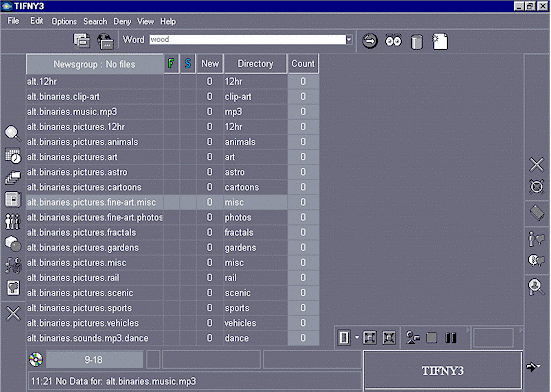Viewport: 551px width, 392px height.
Task: Click the New column header
Action: point(210,64)
